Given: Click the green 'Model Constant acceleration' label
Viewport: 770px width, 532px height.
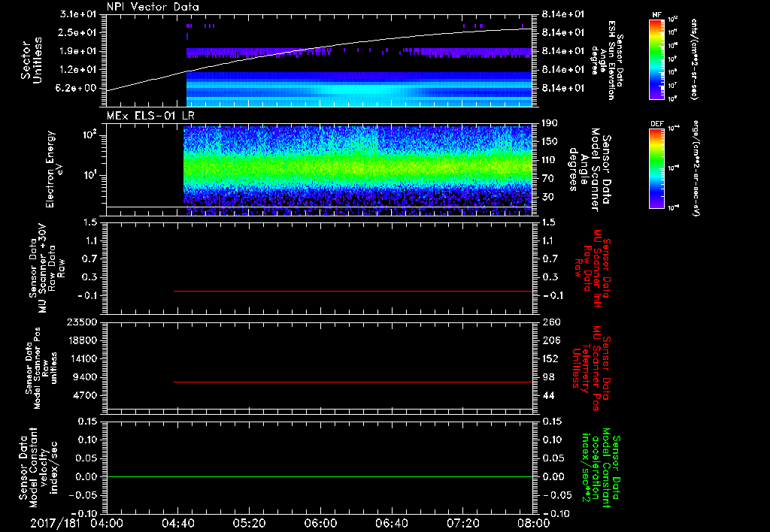Looking at the screenshot, I should click(x=600, y=469).
